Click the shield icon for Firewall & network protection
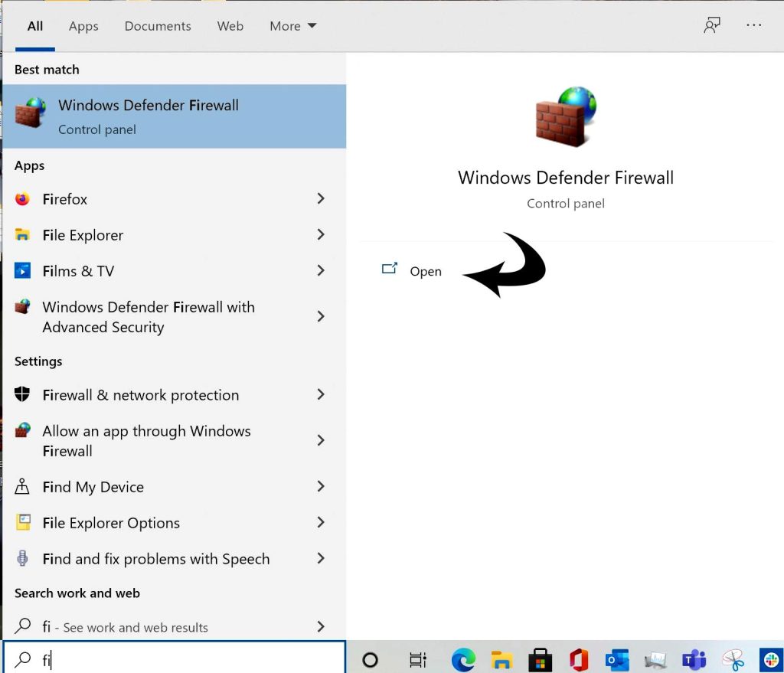This screenshot has height=673, width=784. click(x=22, y=394)
